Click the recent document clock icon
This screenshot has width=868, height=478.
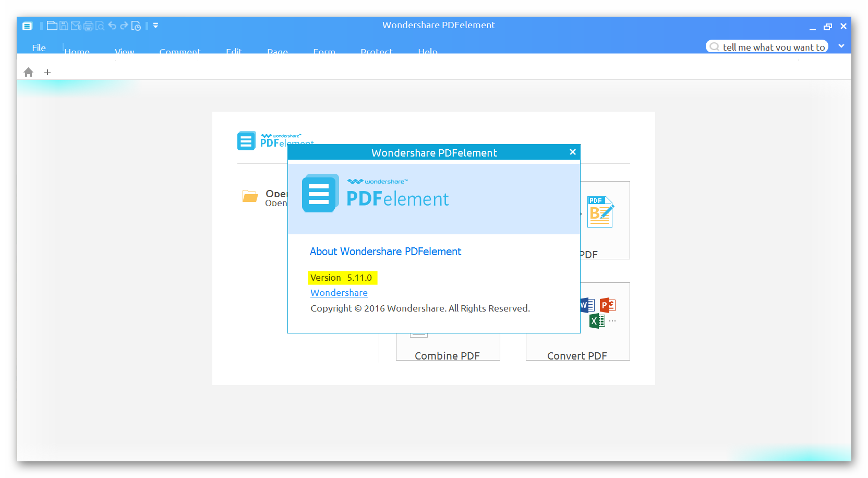[136, 26]
